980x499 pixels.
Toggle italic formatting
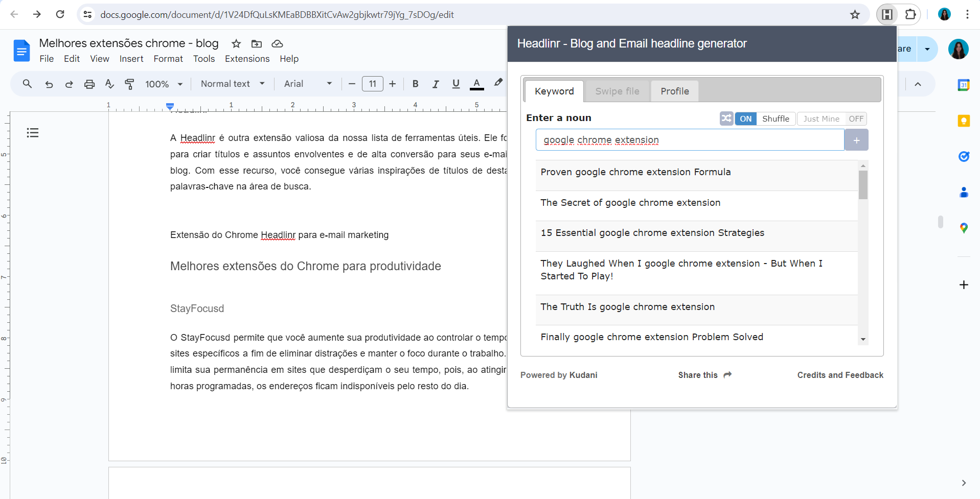435,84
